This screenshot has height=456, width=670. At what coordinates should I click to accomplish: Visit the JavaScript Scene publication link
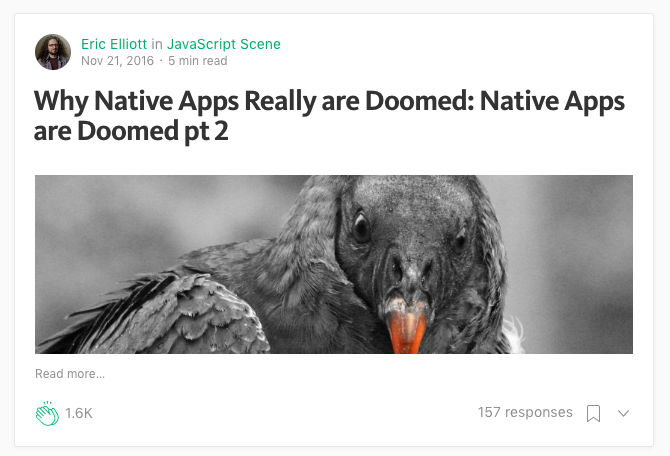tap(223, 44)
